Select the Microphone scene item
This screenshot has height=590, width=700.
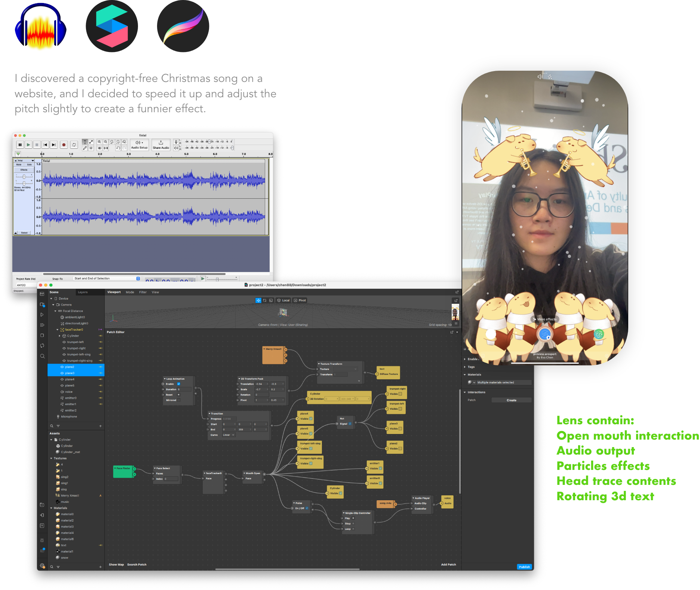pyautogui.click(x=69, y=416)
